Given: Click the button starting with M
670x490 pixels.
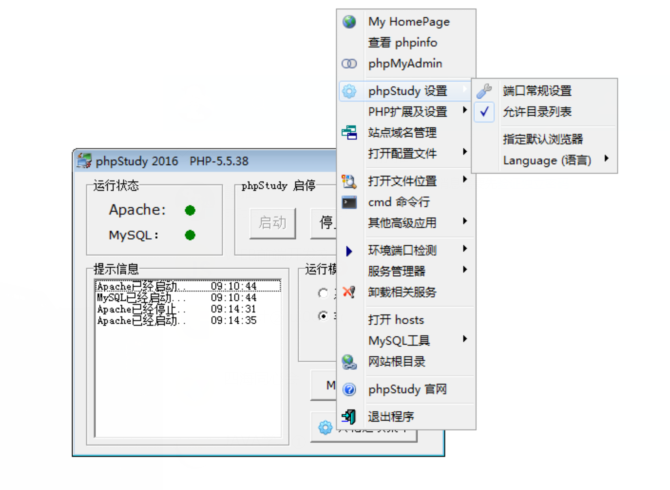Looking at the screenshot, I should coord(324,385).
